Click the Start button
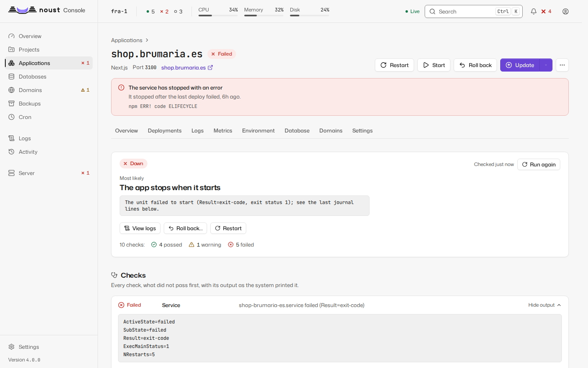This screenshot has height=368, width=588. click(x=434, y=65)
